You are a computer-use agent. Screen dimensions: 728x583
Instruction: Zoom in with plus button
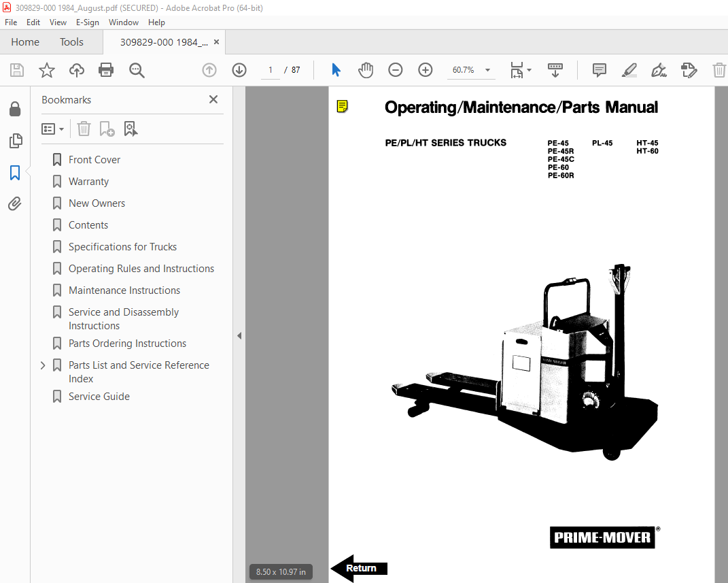tap(426, 70)
